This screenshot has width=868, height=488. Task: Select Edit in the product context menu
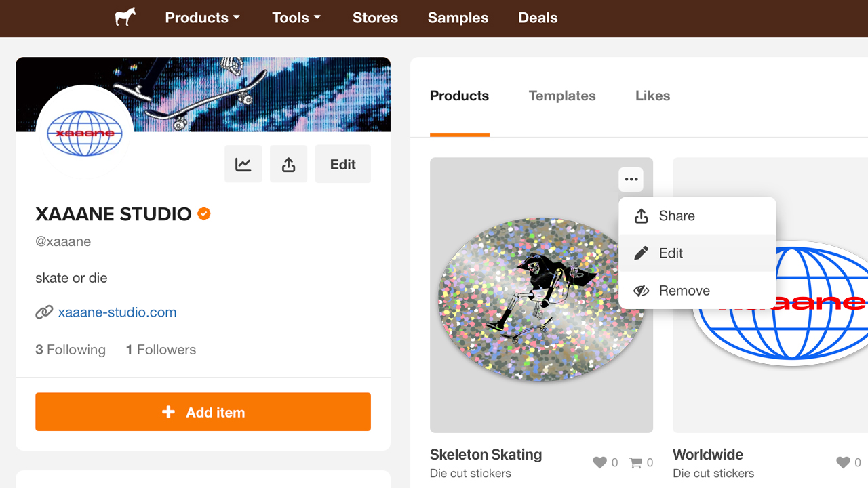671,253
